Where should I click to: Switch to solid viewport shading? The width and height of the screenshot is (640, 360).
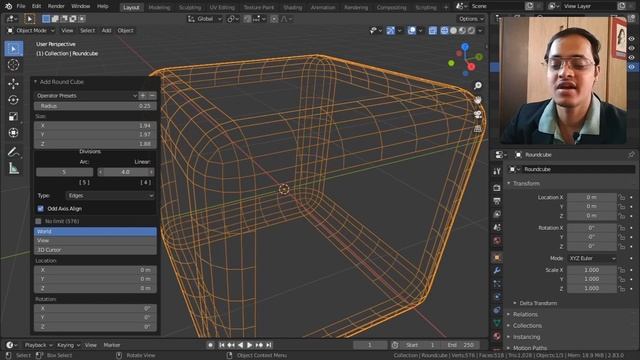point(453,31)
